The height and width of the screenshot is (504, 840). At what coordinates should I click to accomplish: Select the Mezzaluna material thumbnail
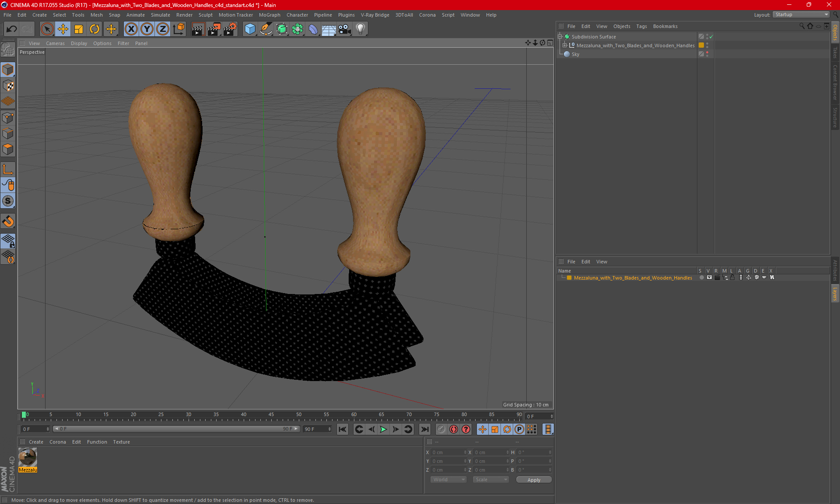point(28,458)
